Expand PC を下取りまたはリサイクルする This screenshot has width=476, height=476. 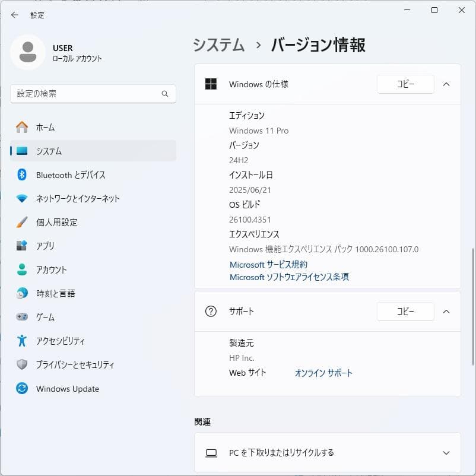tap(446, 452)
